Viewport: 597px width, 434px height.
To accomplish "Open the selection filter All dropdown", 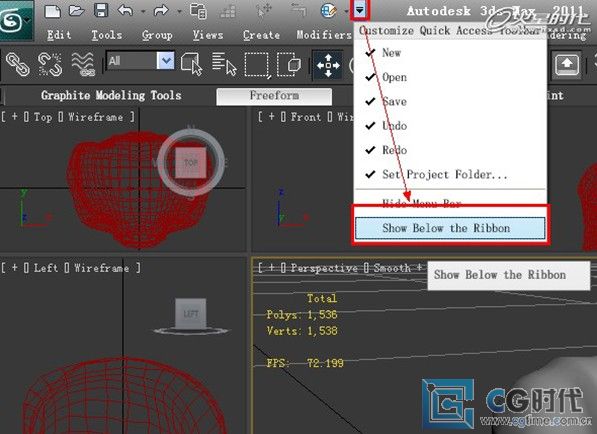I will coord(140,61).
